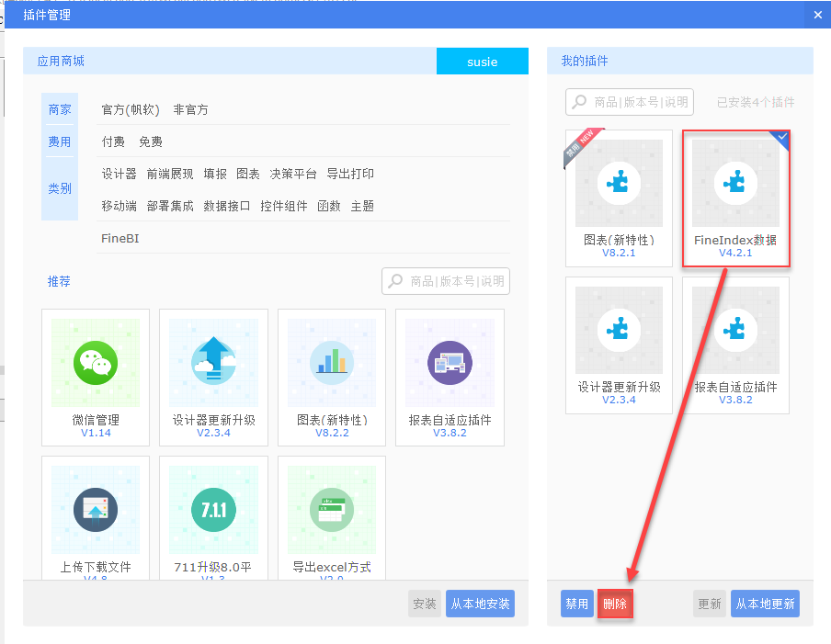Select the 移动端 category
This screenshot has height=644, width=831.
point(120,206)
